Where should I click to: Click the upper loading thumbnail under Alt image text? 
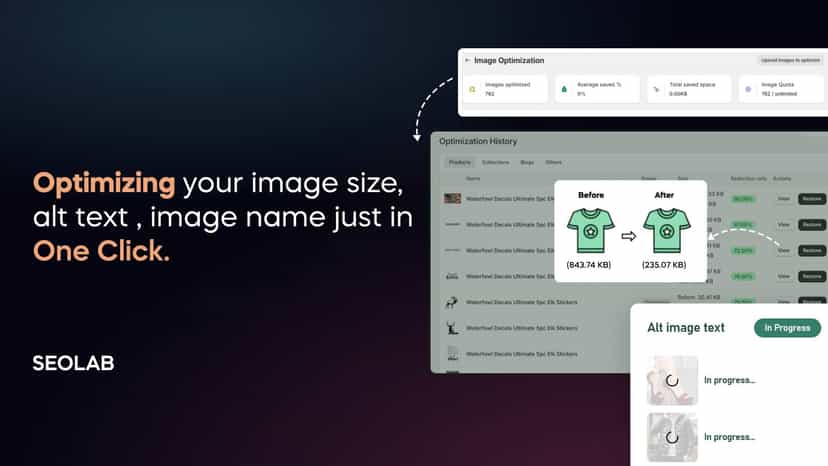[672, 380]
